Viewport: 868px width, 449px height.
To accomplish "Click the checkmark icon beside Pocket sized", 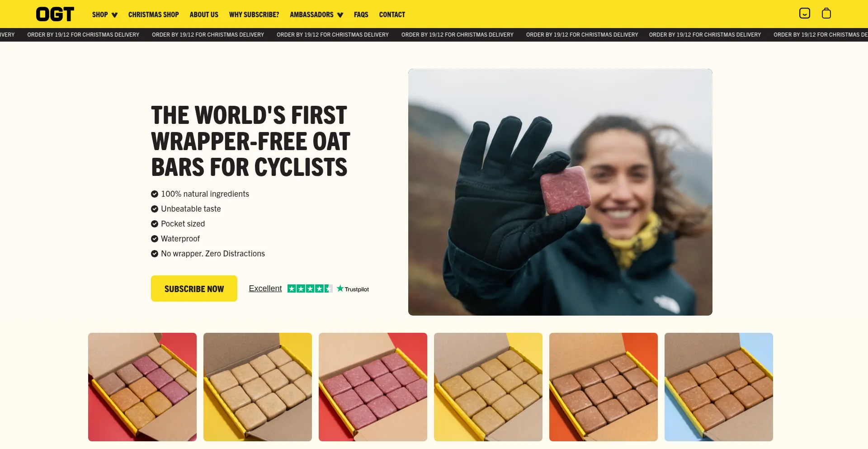I will point(155,224).
